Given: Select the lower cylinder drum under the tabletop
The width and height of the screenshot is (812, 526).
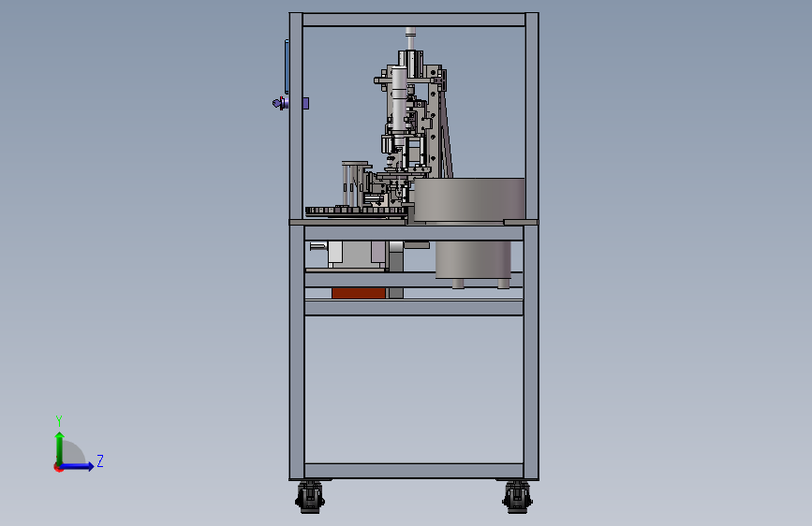Looking at the screenshot, I should click(x=473, y=260).
